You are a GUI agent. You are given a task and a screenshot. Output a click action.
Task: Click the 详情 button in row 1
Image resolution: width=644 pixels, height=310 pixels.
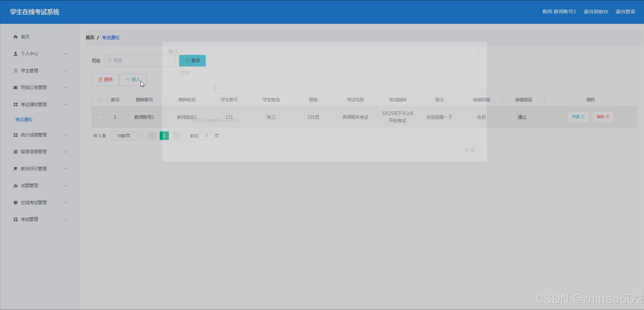pos(578,117)
